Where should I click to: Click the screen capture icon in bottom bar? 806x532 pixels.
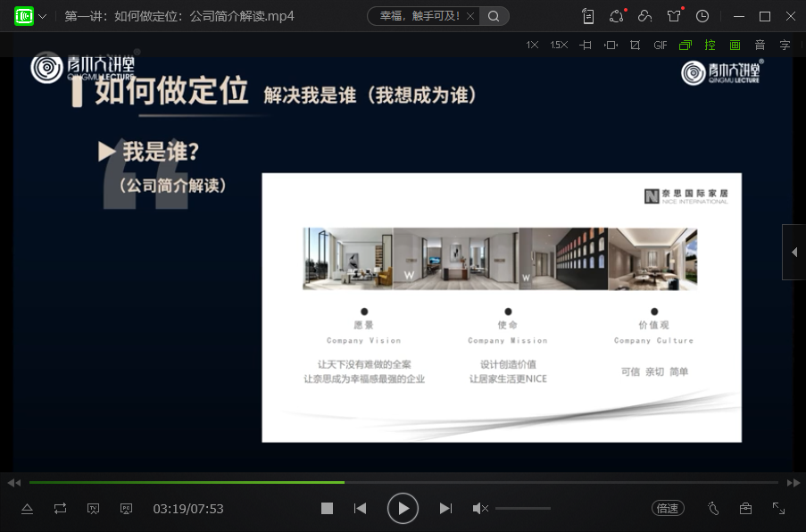coord(93,509)
